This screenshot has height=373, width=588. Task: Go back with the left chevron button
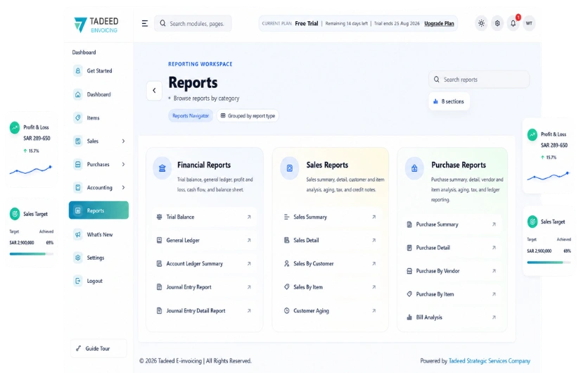pyautogui.click(x=154, y=91)
